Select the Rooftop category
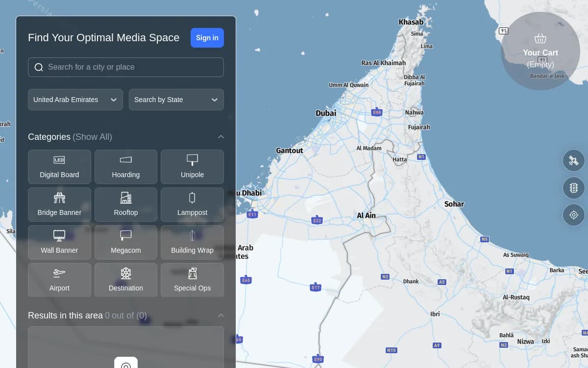Viewport: 588px width, 368px height. tap(126, 205)
